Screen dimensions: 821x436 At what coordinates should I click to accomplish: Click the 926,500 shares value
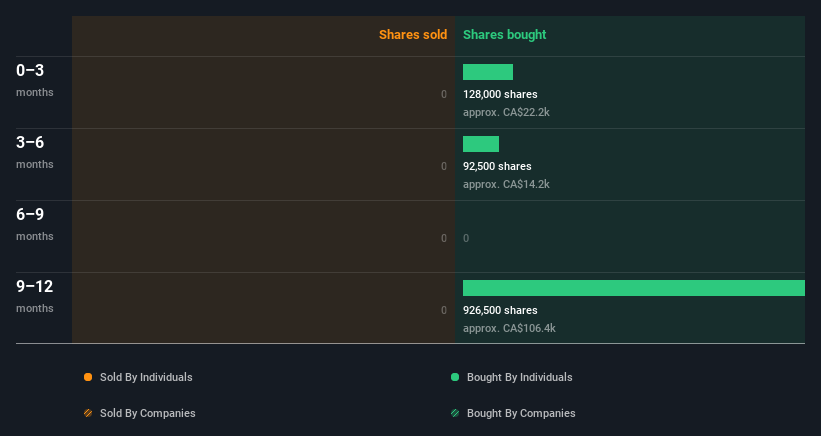tap(500, 310)
